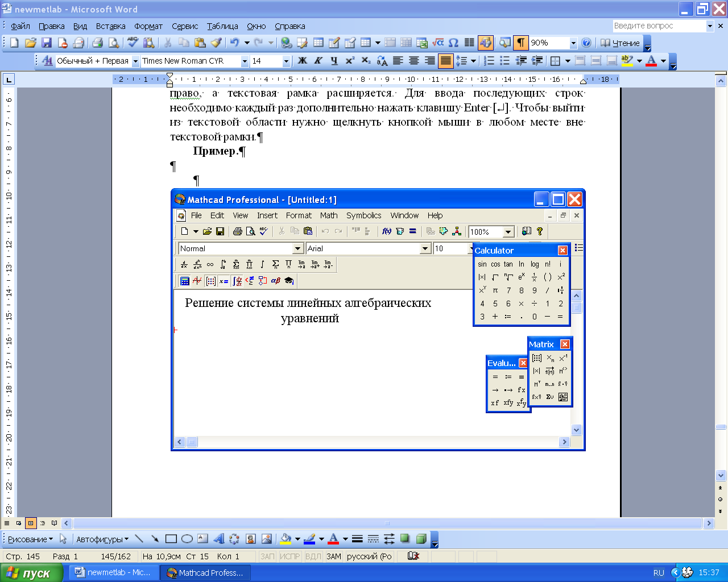Toggle Justify paragraph alignment

pyautogui.click(x=446, y=60)
